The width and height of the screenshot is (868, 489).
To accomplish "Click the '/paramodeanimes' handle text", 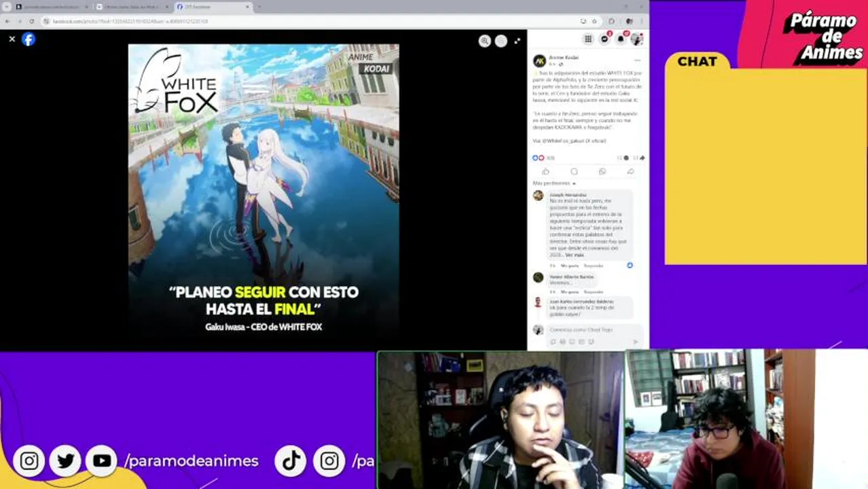I will (x=192, y=461).
